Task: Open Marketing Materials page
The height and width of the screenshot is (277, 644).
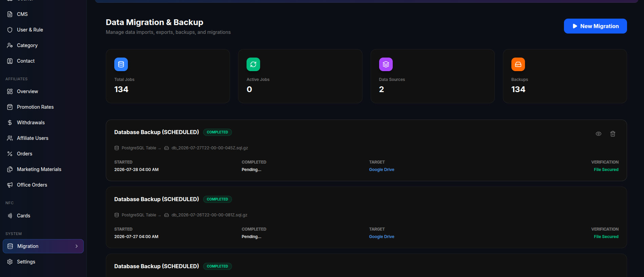Action: 43,169
